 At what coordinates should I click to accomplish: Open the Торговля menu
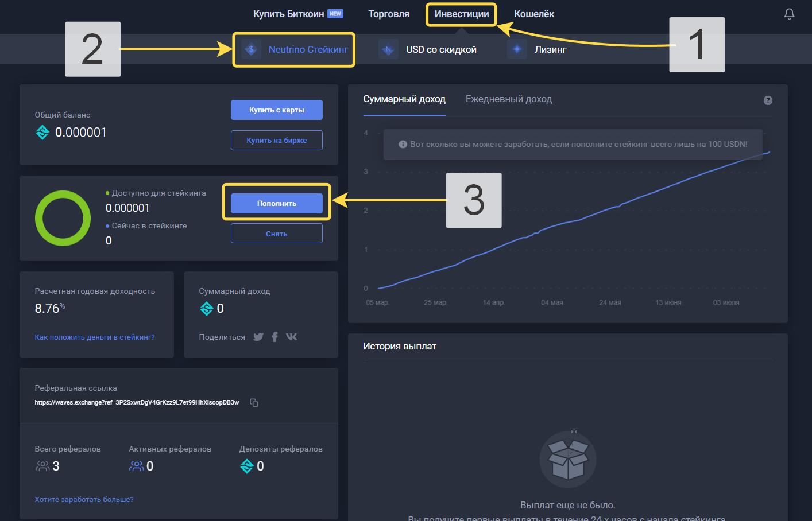389,14
